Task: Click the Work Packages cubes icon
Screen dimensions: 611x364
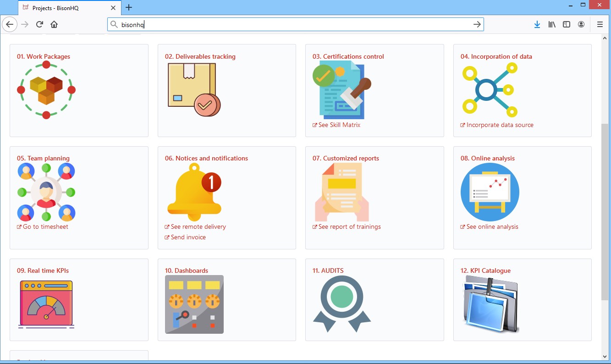Action: pyautogui.click(x=46, y=90)
